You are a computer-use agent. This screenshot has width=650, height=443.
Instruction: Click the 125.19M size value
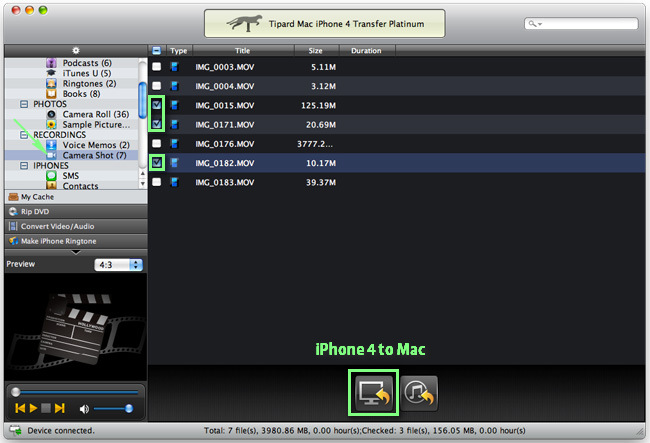click(318, 106)
